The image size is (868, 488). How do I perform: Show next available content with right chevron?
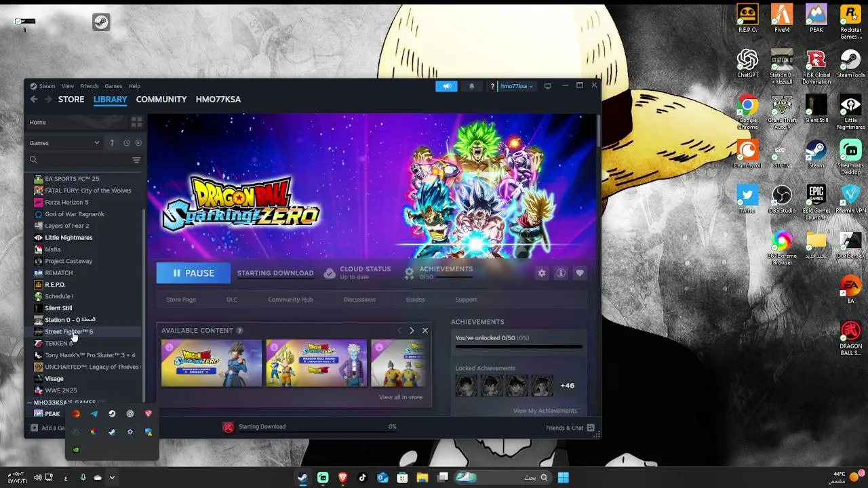412,331
